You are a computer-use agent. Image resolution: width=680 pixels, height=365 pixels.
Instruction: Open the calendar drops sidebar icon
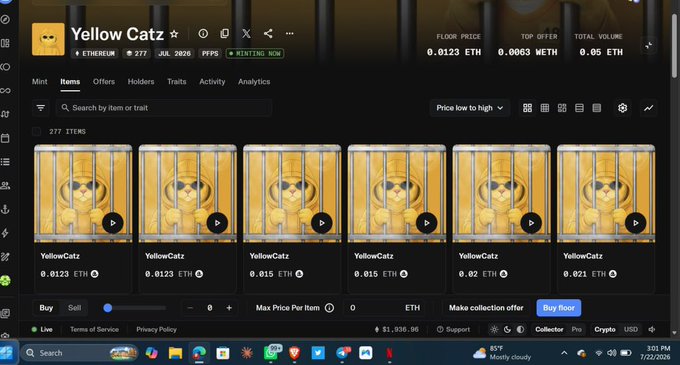(x=5, y=138)
